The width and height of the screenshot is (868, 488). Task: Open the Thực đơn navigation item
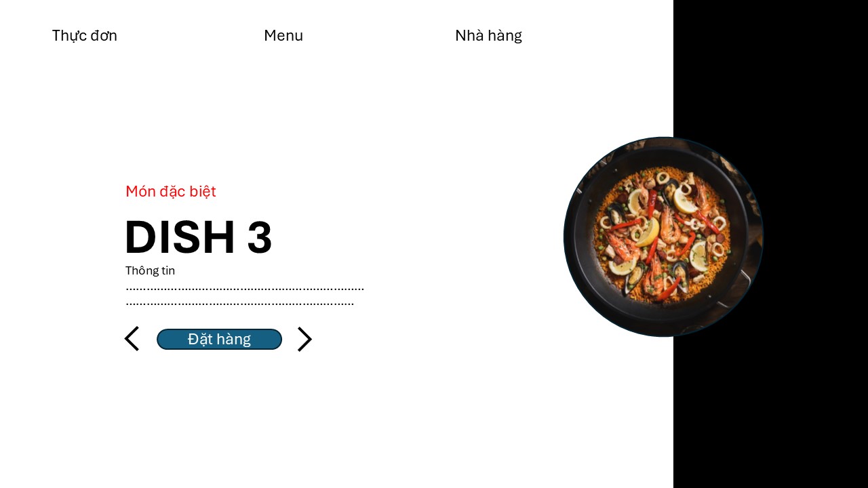pyautogui.click(x=85, y=36)
